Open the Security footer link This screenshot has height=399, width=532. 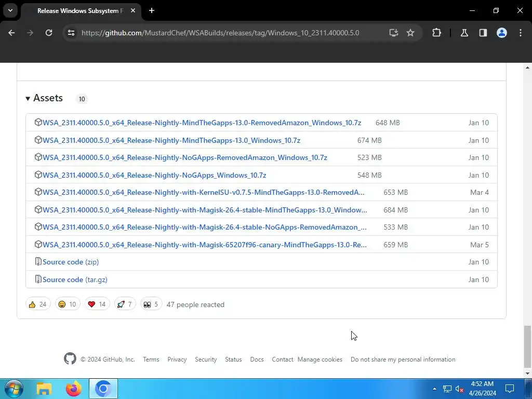tap(206, 360)
